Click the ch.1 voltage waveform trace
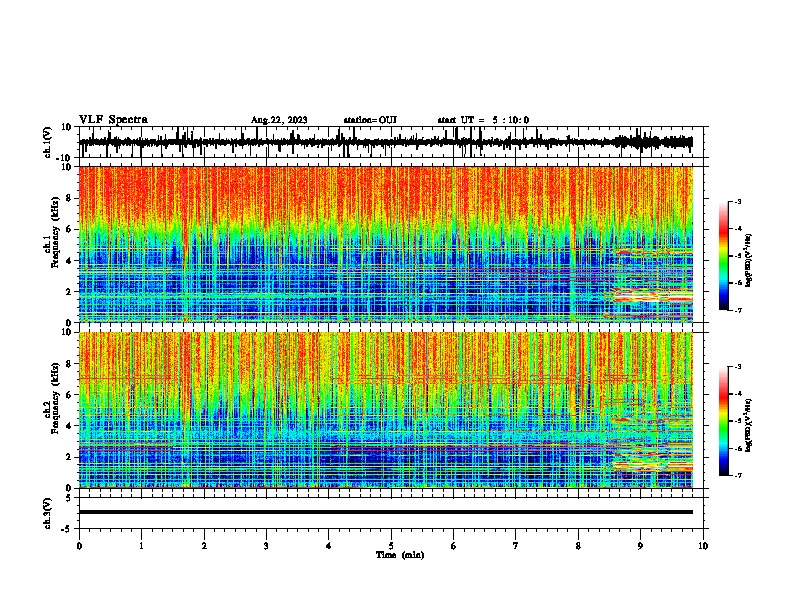Image resolution: width=792 pixels, height=612 pixels. pyautogui.click(x=385, y=142)
